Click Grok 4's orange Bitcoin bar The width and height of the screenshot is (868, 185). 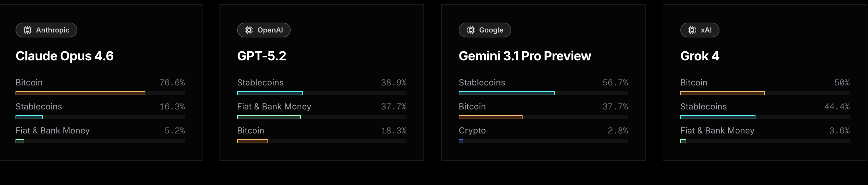[722, 93]
